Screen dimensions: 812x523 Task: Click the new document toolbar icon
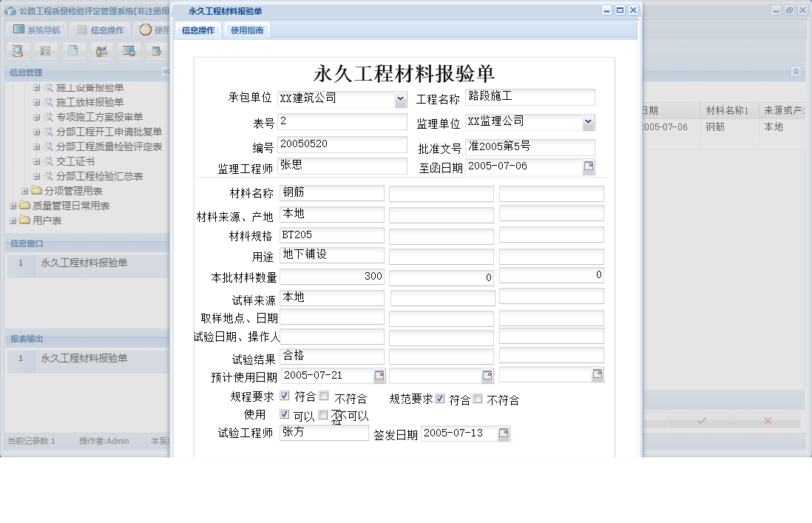(74, 50)
